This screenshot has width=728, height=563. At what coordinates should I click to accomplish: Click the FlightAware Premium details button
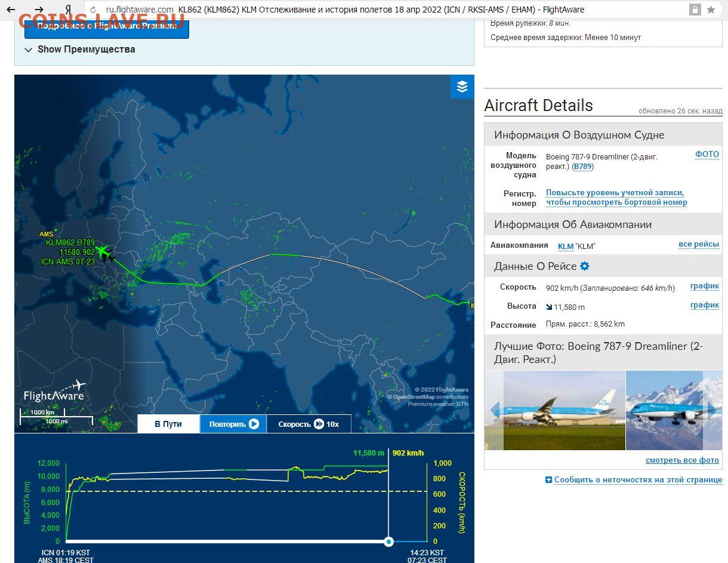(x=107, y=27)
